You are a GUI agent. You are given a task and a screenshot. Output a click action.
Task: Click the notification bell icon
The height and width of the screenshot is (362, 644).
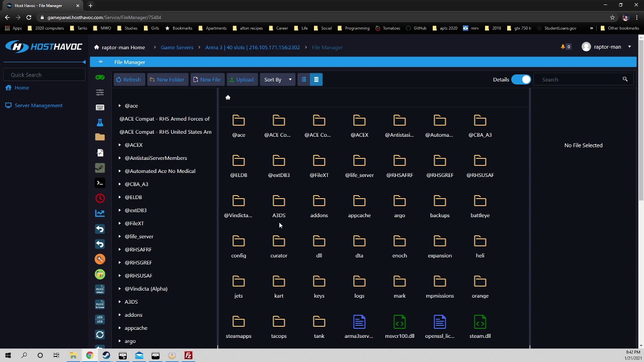point(563,47)
